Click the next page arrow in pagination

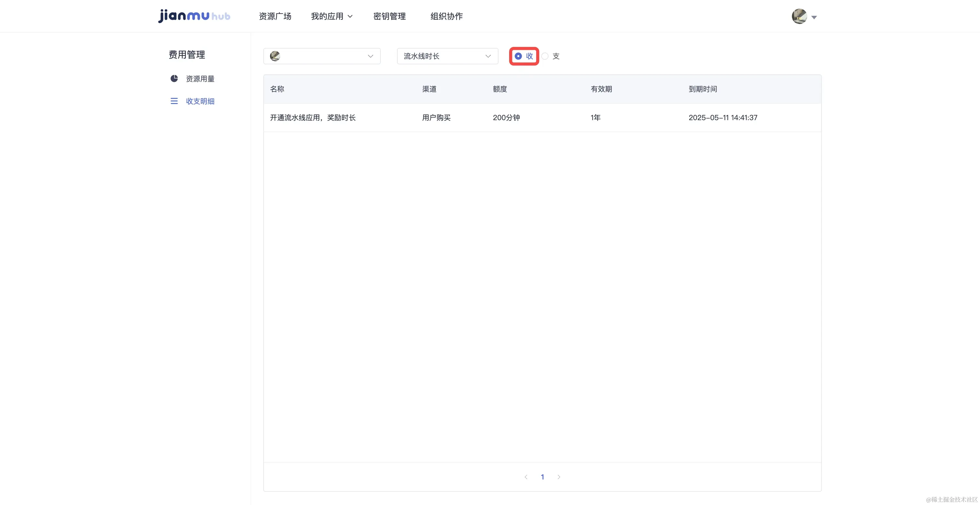(x=559, y=477)
